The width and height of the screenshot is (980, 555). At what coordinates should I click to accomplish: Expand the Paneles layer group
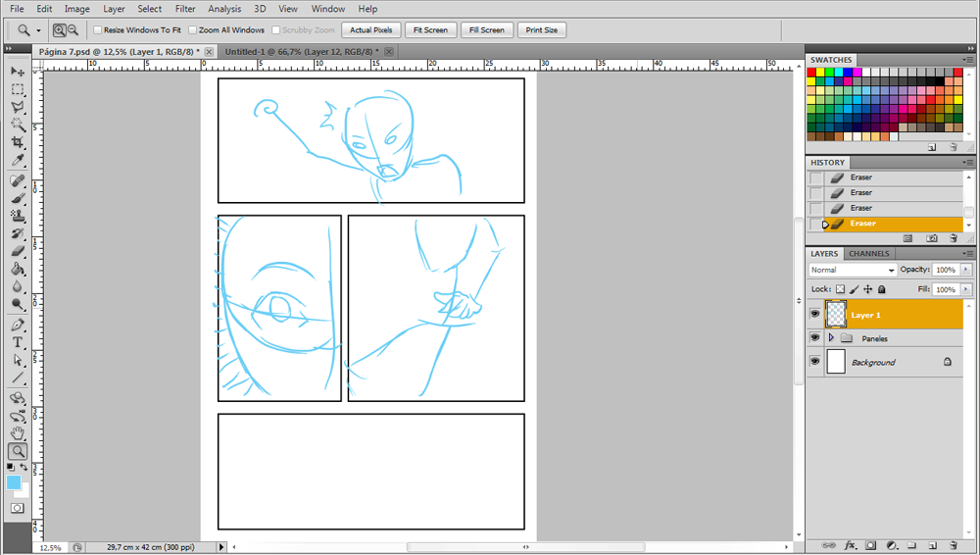[831, 338]
